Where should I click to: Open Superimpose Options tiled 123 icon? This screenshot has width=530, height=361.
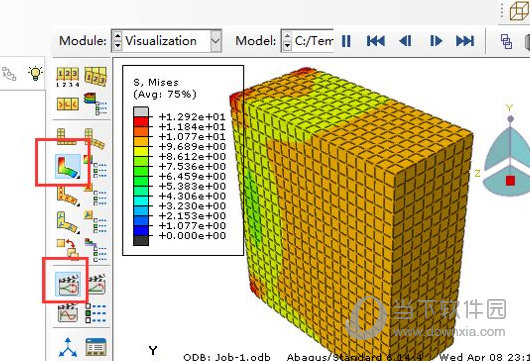click(96, 76)
